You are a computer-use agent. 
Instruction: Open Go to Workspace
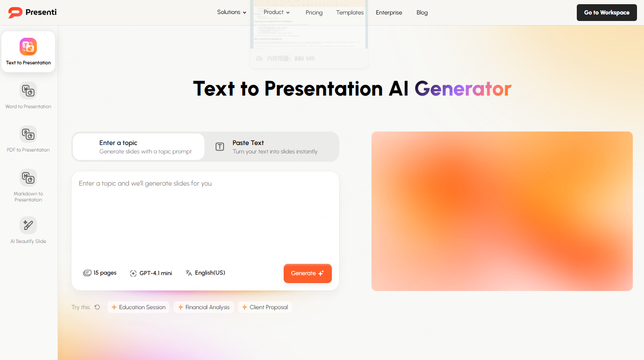point(607,13)
